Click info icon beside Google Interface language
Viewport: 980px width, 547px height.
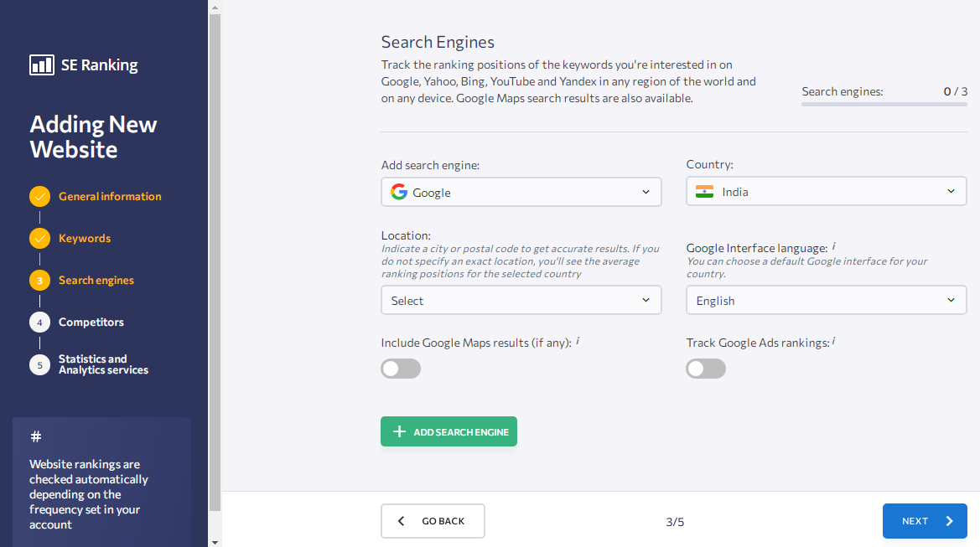(834, 246)
